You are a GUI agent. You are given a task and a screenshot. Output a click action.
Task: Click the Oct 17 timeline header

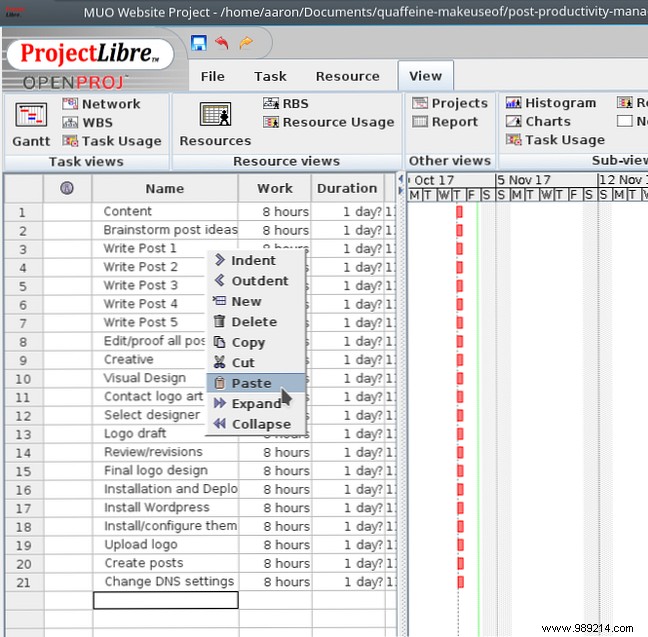click(x=451, y=180)
